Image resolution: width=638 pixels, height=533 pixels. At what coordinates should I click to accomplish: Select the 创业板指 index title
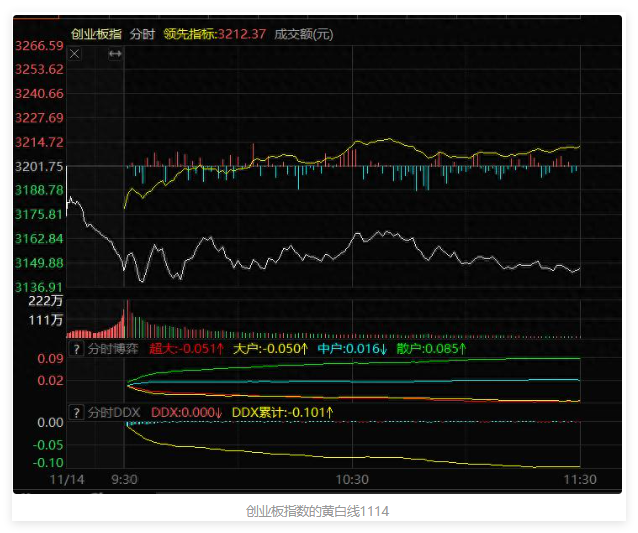click(x=96, y=33)
